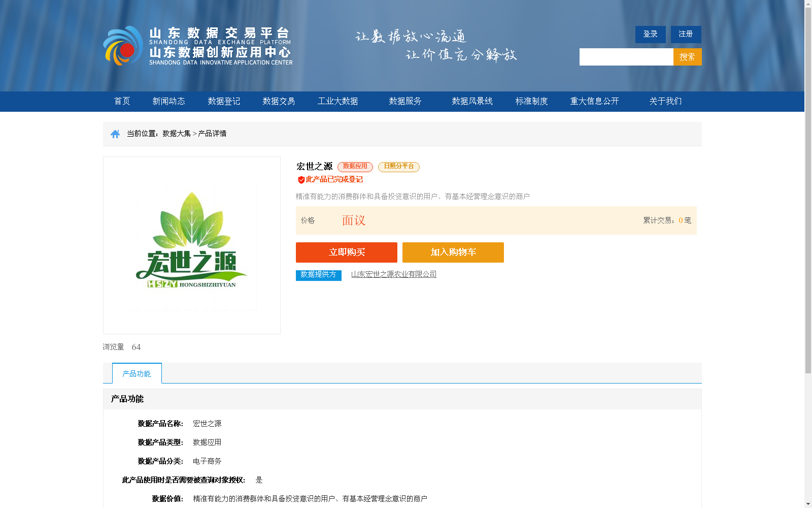Click the 数据产品类型 value 数据应用

tap(207, 442)
